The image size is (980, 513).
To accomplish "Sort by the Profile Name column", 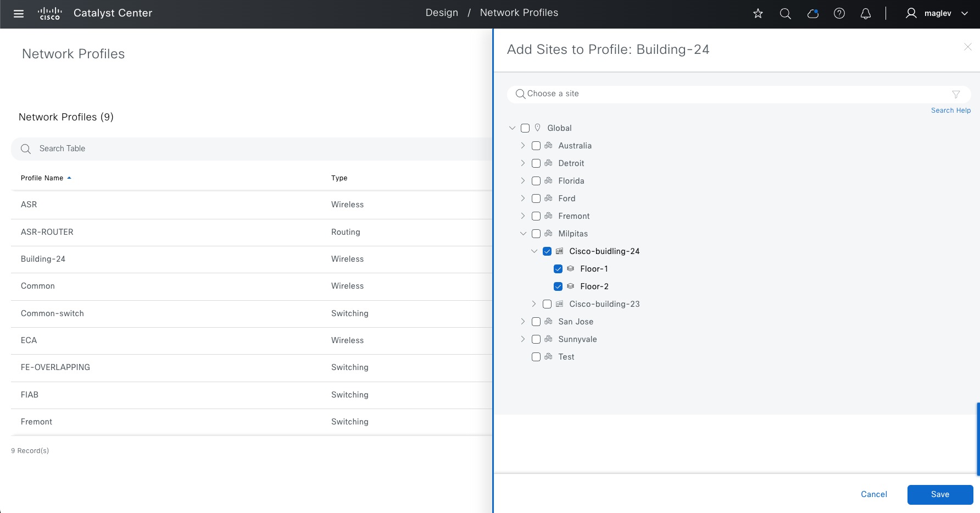I will coord(42,178).
